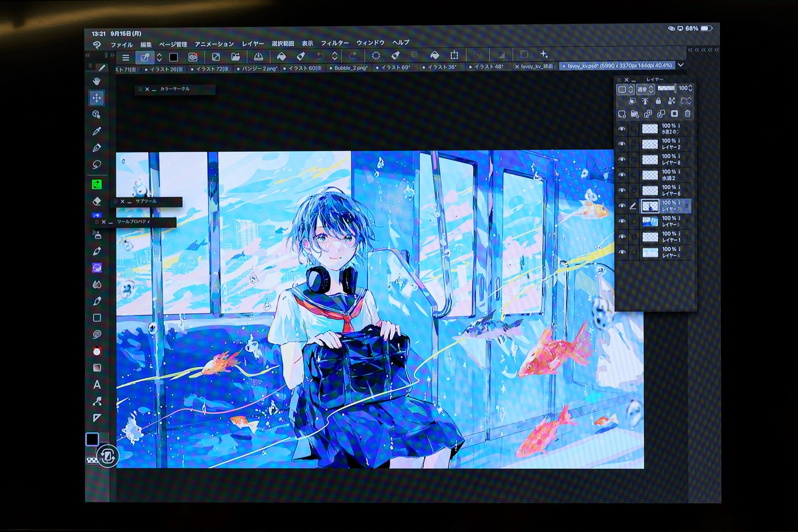Select the Text tool
Image resolution: width=798 pixels, height=532 pixels.
point(97,385)
